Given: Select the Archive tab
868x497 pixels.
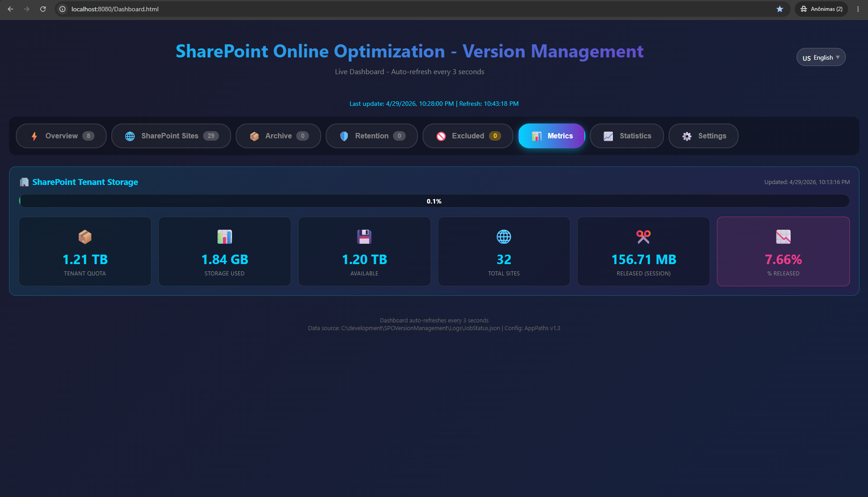Looking at the screenshot, I should 278,136.
